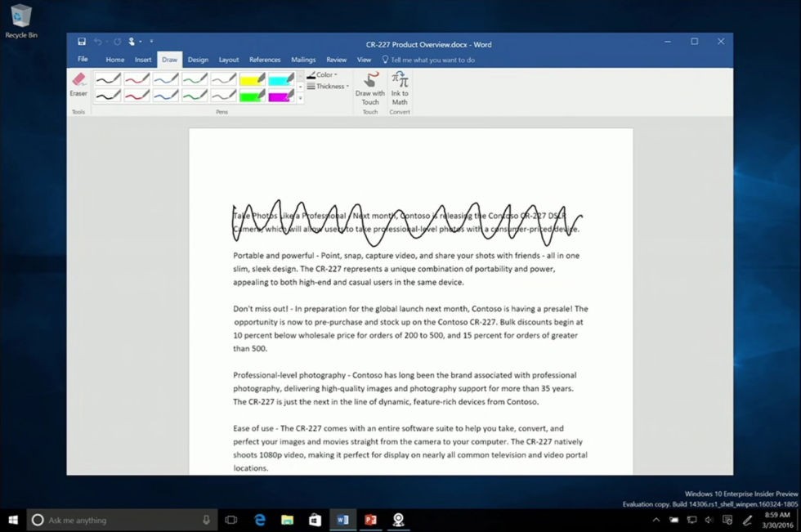Choose the bottom-row thick black pen
Screen dimensions: 801x532
[x=108, y=96]
